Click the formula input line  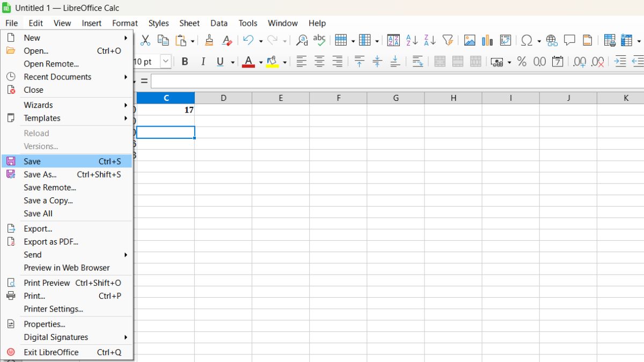tap(397, 81)
